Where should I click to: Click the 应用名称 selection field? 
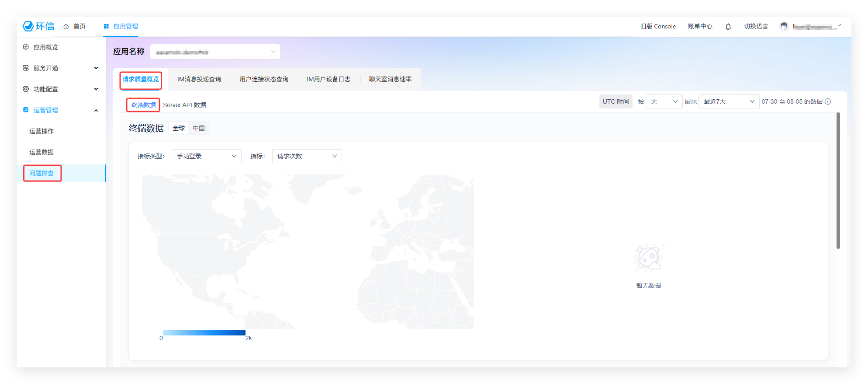coord(215,52)
